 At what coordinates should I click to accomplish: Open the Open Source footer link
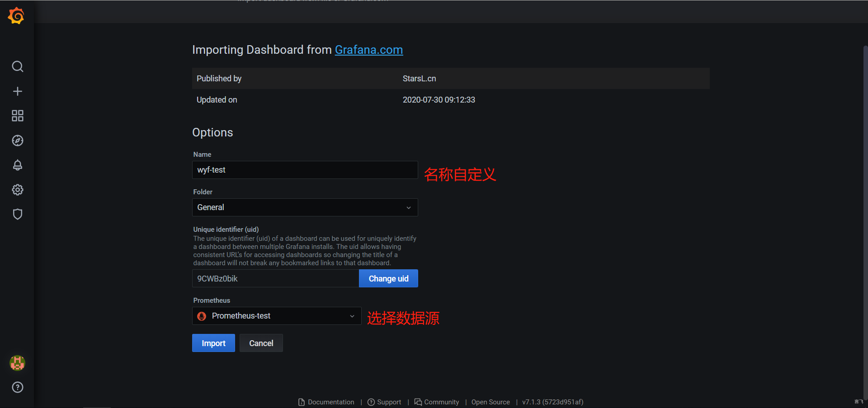coord(491,402)
